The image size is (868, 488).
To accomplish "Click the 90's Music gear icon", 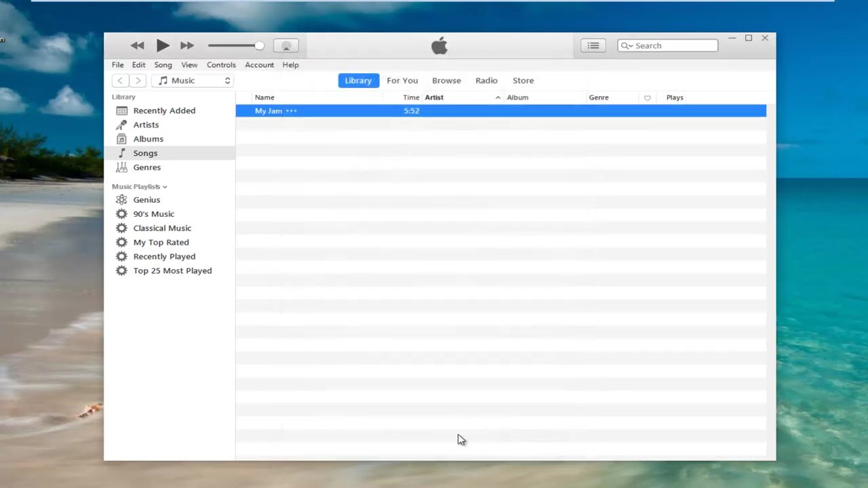I will 121,214.
